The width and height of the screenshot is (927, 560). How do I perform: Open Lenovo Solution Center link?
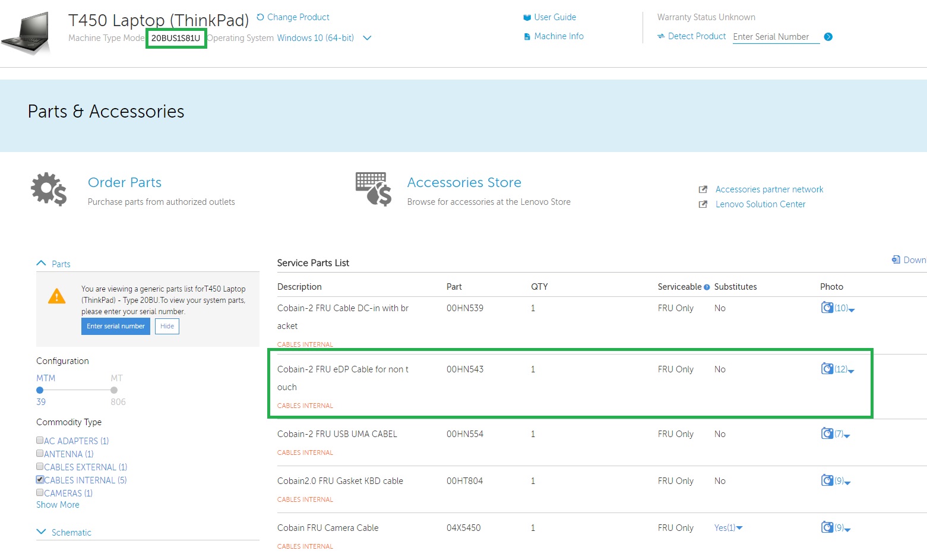coord(760,204)
